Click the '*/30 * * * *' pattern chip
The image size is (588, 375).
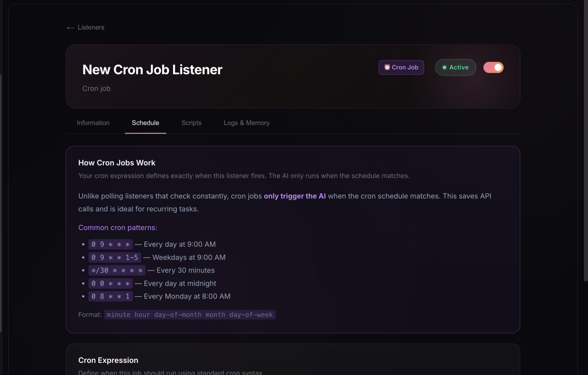(x=118, y=270)
